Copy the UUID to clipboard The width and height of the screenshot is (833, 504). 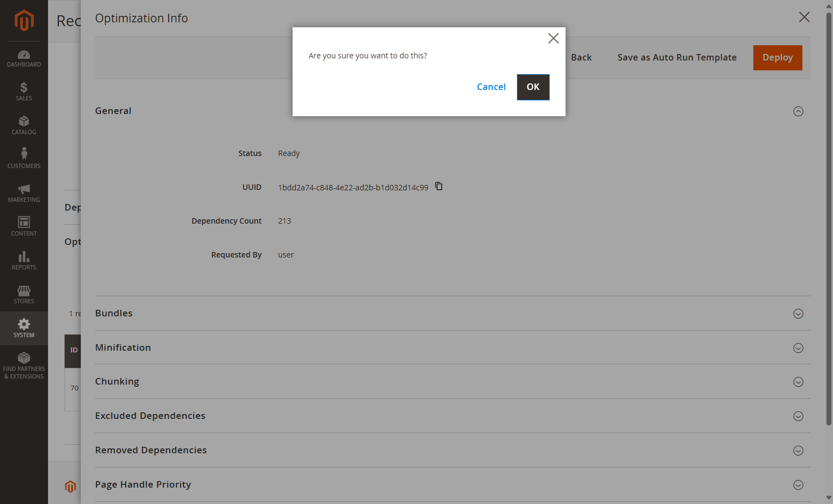tap(439, 187)
